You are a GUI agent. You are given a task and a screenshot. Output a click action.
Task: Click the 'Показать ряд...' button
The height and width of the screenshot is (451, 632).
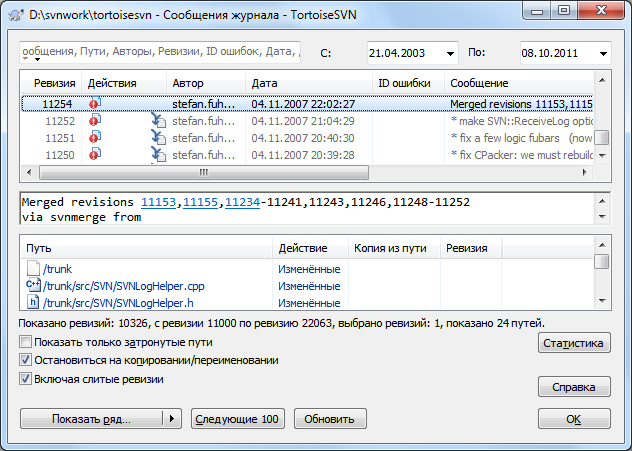point(91,419)
